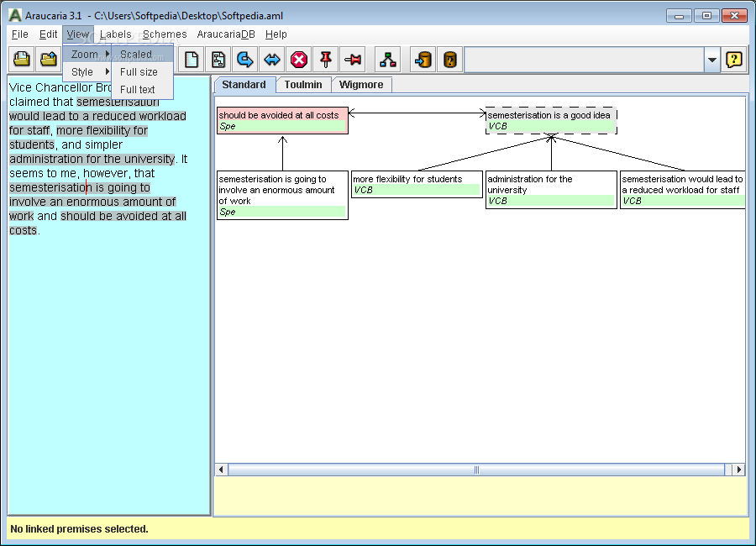Select the 'should be avoided at all costs' node
This screenshot has width=756, height=546.
tap(282, 121)
